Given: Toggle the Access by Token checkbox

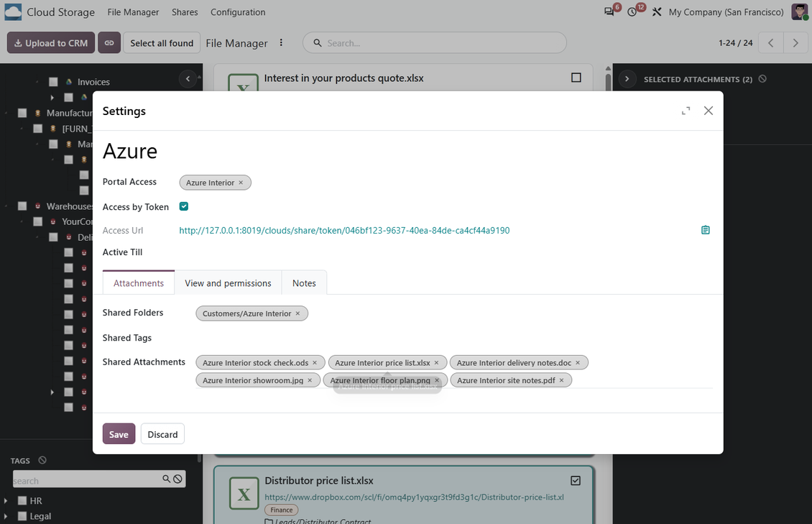Looking at the screenshot, I should 184,206.
